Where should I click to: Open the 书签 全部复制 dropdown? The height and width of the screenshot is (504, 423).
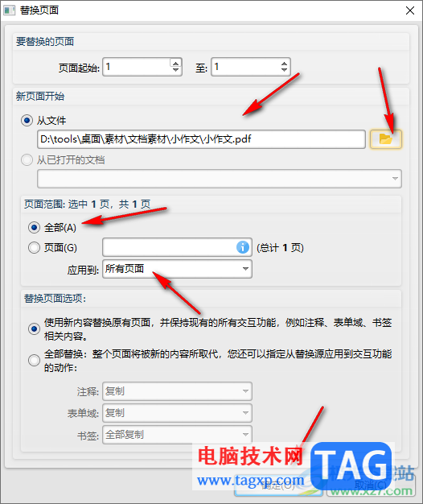coord(177,435)
